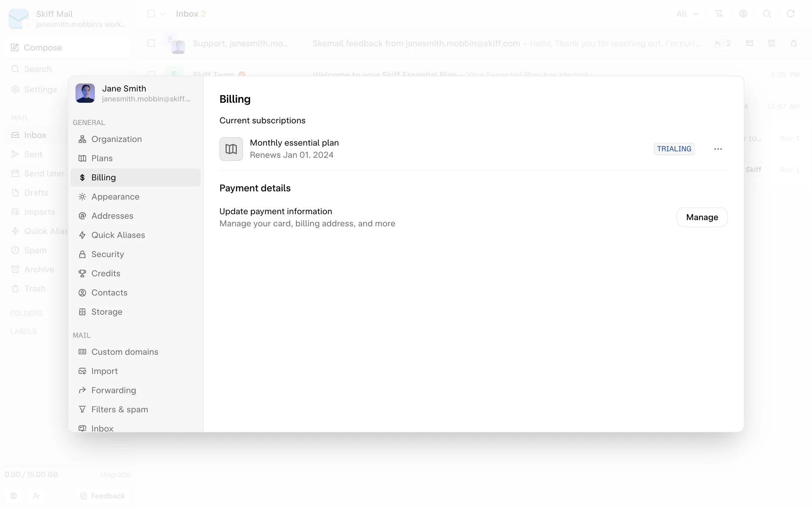Image resolution: width=812 pixels, height=508 pixels.
Task: Open the three-dot subscription options menu
Action: (718, 149)
